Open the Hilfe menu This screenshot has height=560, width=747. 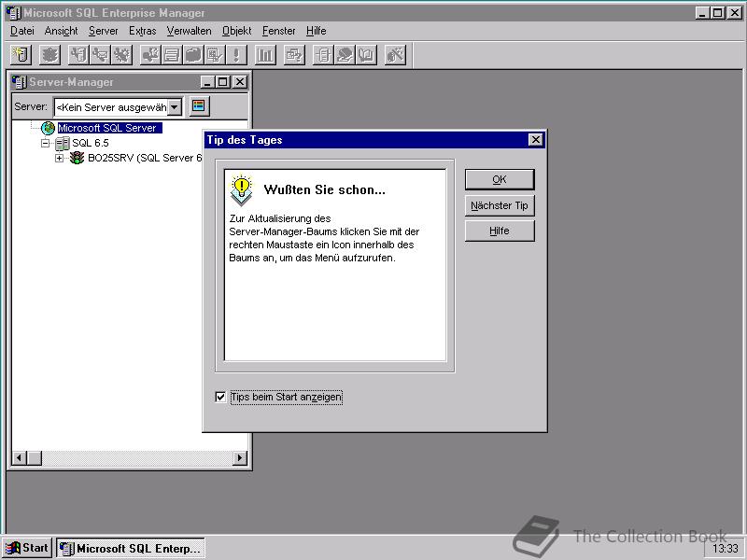click(316, 31)
